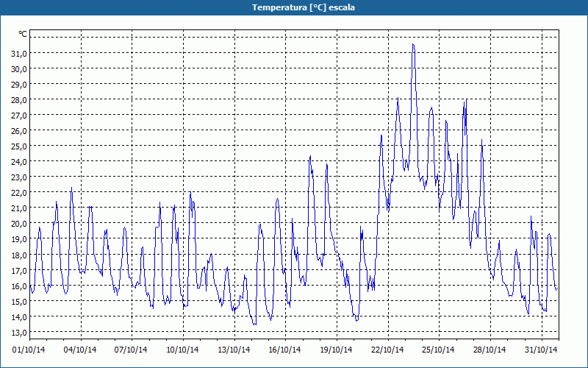Viewport: 588px width, 368px height.
Task: Select the 19,0 y-axis label
Action: coord(19,239)
